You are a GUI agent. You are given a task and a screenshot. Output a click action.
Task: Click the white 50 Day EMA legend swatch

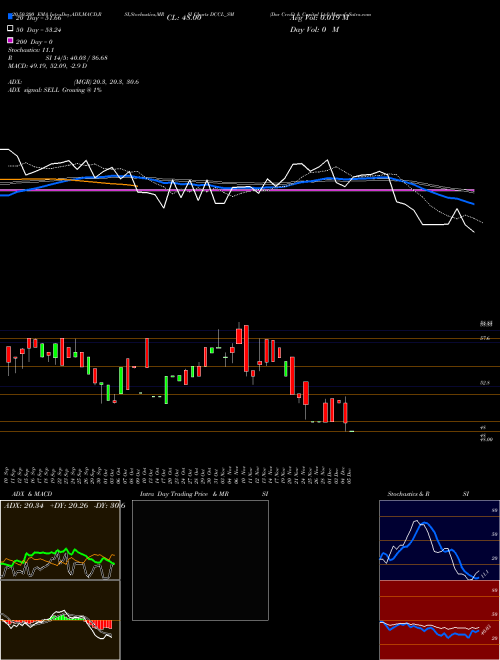[10, 29]
